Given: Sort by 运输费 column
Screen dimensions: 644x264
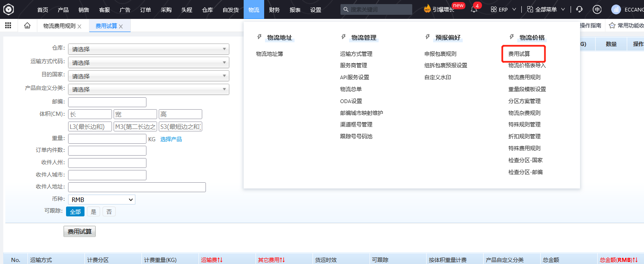Looking at the screenshot, I should 212,260.
